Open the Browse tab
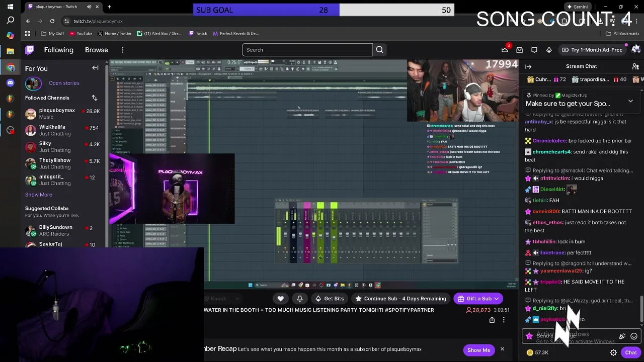Screen dimensions: 644x362 pyautogui.click(x=97, y=50)
